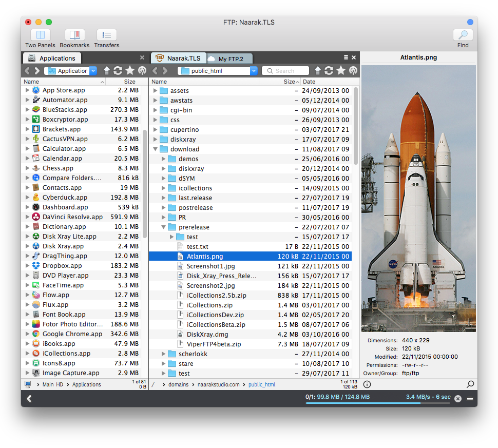498x448 pixels.
Task: Select Google Chrome.app in local list
Action: click(82, 334)
